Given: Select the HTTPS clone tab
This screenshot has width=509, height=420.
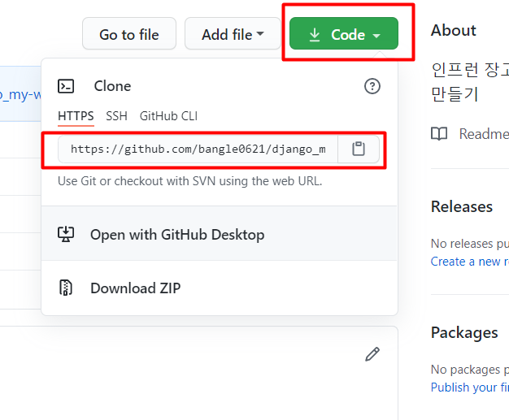Looking at the screenshot, I should click(76, 116).
